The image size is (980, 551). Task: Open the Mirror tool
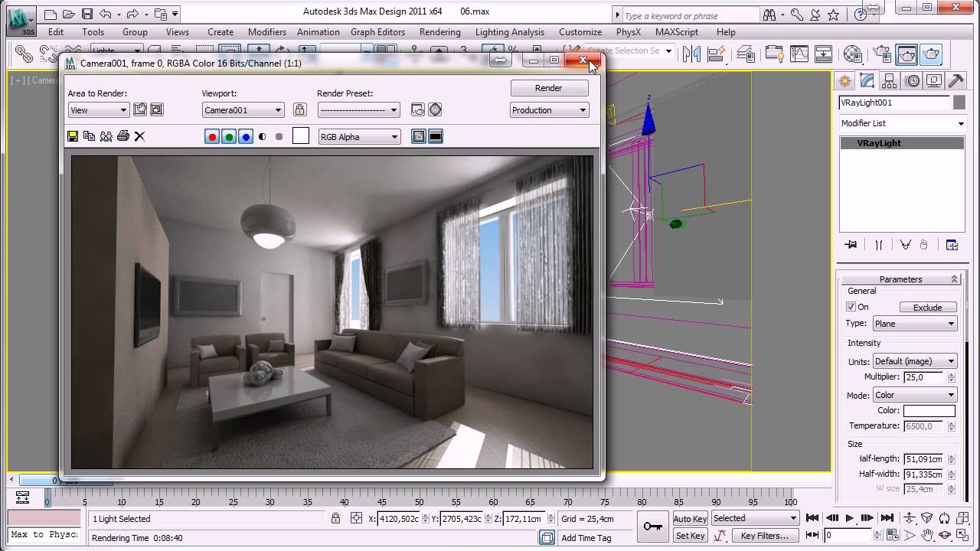tap(692, 54)
